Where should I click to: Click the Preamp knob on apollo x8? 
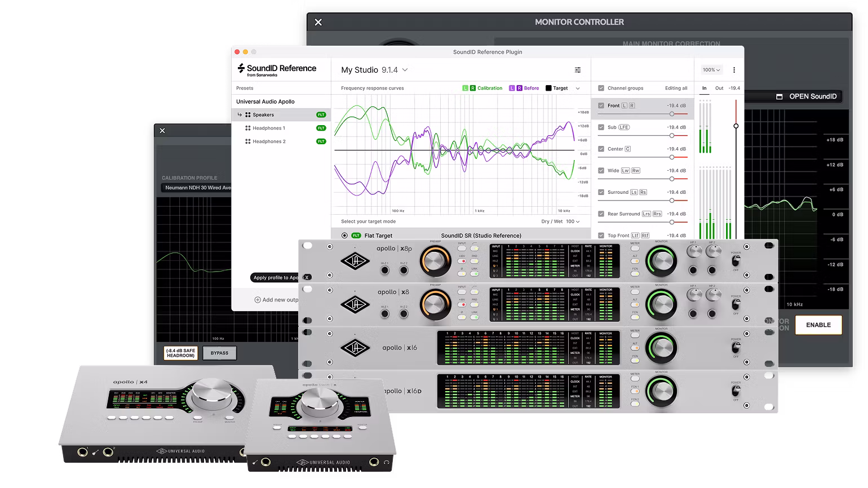[x=435, y=304]
